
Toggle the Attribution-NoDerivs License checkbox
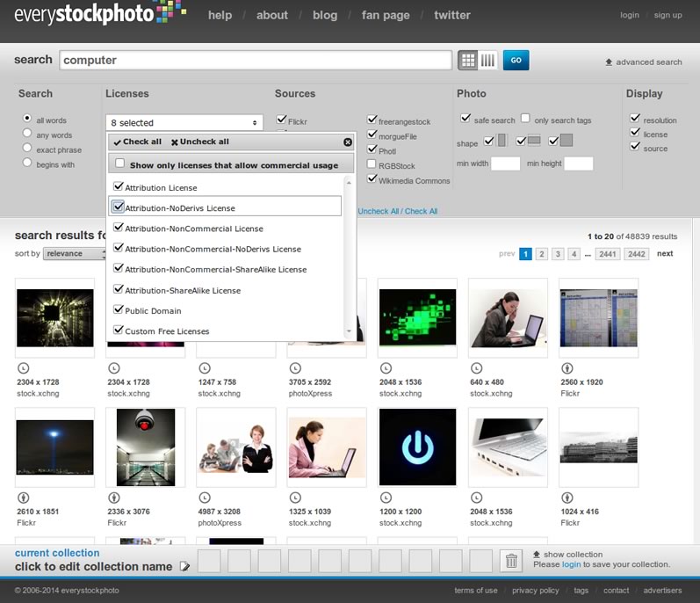tap(119, 207)
